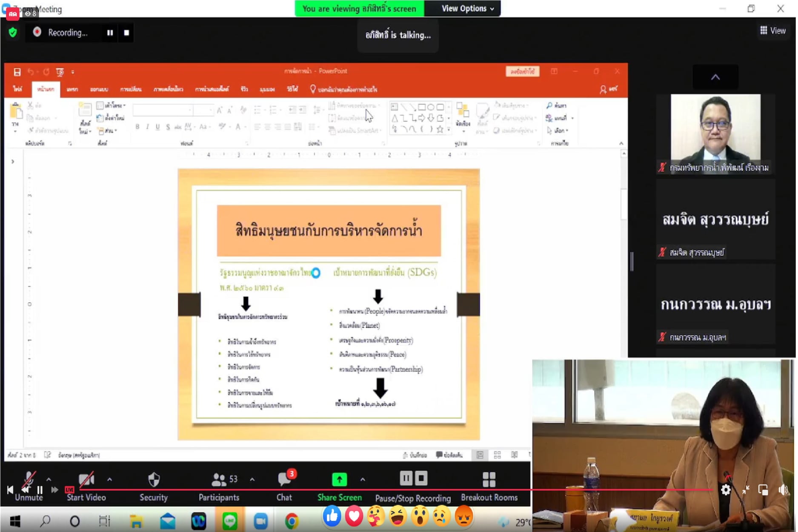Stop the recording with square button
Image resolution: width=798 pixels, height=532 pixels.
[x=126, y=33]
